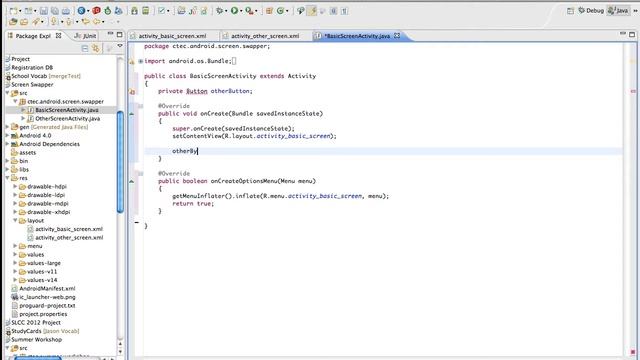Screen dimensions: 640x360
Task: Expand the Android 4.0 library node
Action: [7, 136]
